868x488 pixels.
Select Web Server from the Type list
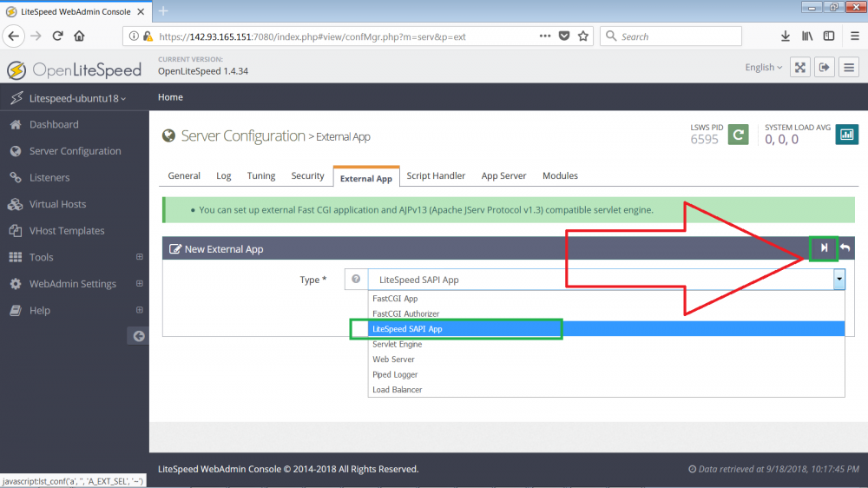[x=606, y=359]
